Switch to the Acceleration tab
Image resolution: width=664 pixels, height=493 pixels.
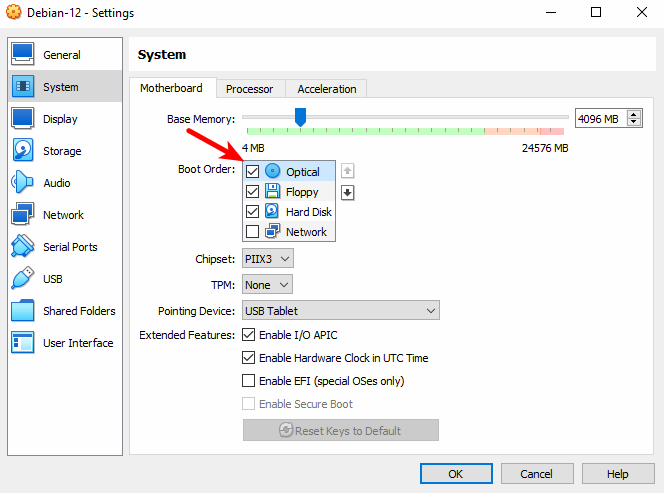[x=326, y=89]
